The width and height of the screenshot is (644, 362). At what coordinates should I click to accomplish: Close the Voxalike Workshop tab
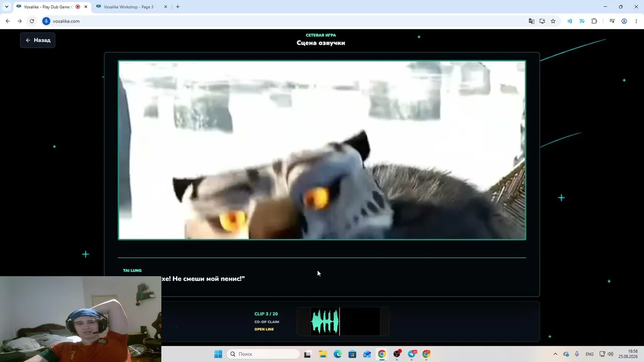click(x=166, y=7)
